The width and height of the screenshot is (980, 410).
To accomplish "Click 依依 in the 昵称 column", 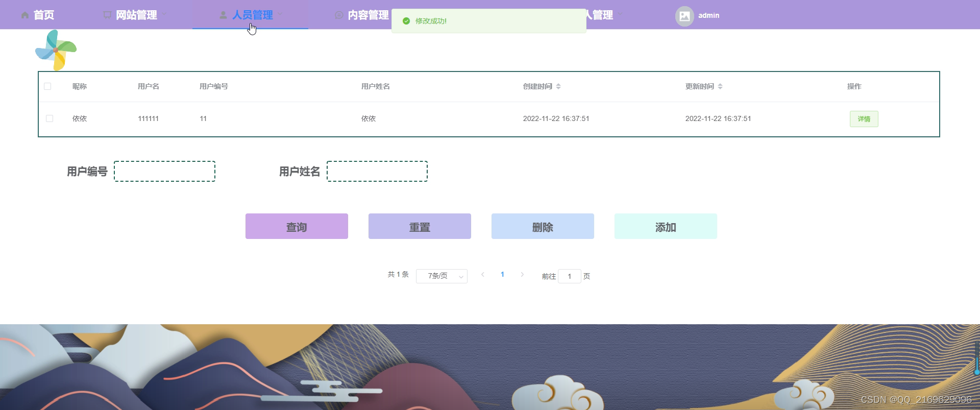I will (x=80, y=118).
